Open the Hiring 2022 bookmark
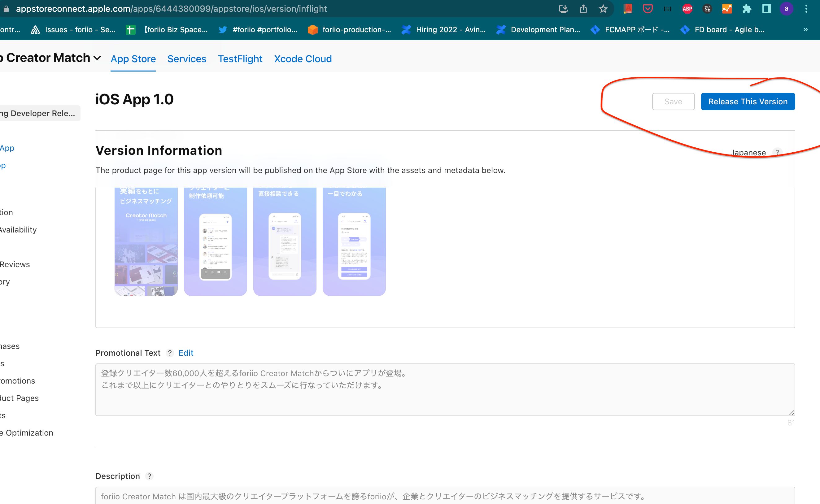Viewport: 820px width, 504px height. click(x=445, y=29)
